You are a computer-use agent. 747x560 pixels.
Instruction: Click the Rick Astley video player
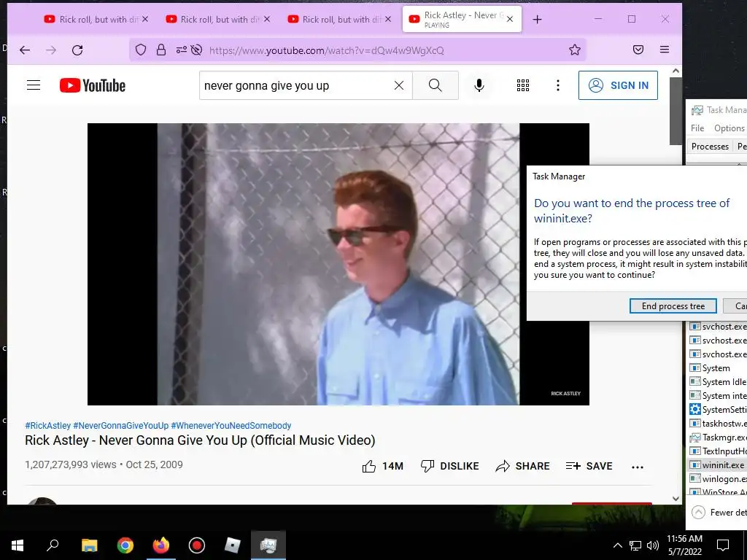tap(338, 264)
